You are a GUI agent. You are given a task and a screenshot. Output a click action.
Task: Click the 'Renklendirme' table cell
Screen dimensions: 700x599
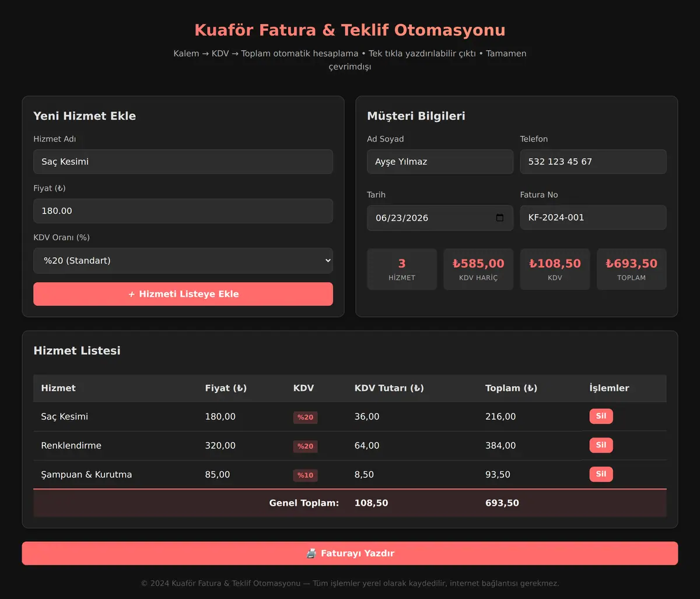(x=71, y=446)
